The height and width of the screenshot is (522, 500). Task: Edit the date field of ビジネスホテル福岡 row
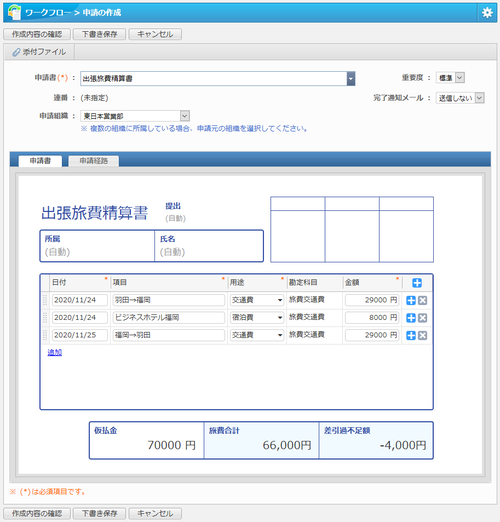(80, 317)
